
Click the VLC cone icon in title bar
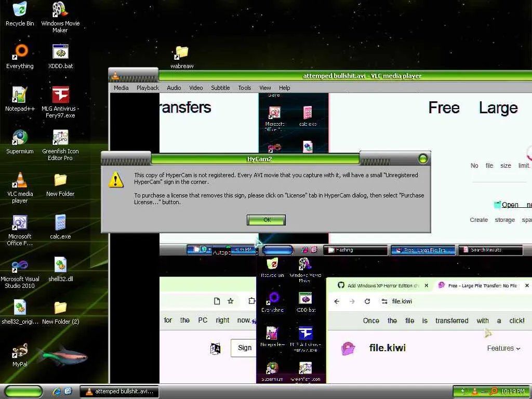click(x=115, y=76)
